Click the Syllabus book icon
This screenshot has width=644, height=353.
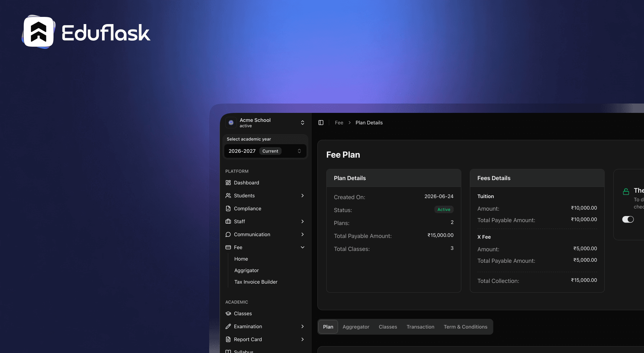(228, 351)
